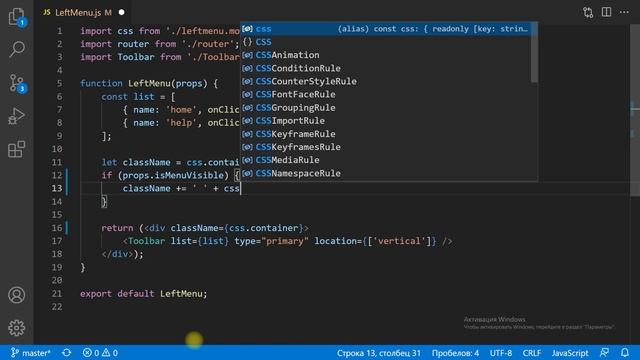The image size is (640, 360).
Task: Choose the CSSImportRule suggestion
Action: pyautogui.click(x=386, y=120)
